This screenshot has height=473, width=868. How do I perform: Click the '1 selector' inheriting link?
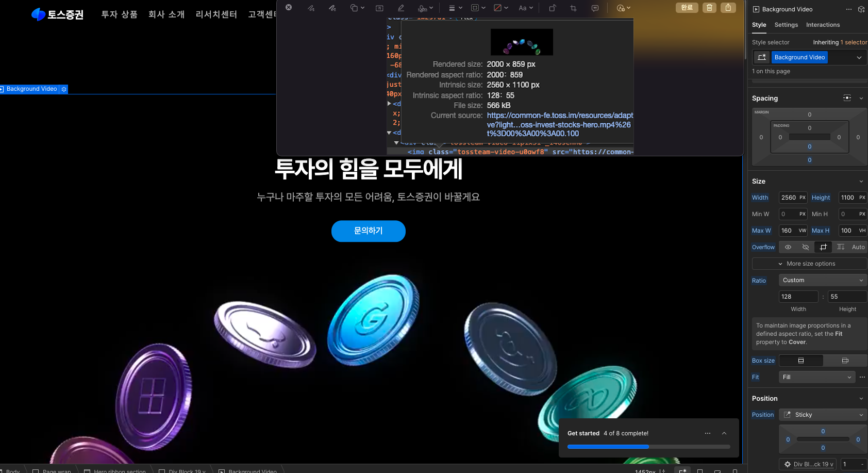[854, 42]
